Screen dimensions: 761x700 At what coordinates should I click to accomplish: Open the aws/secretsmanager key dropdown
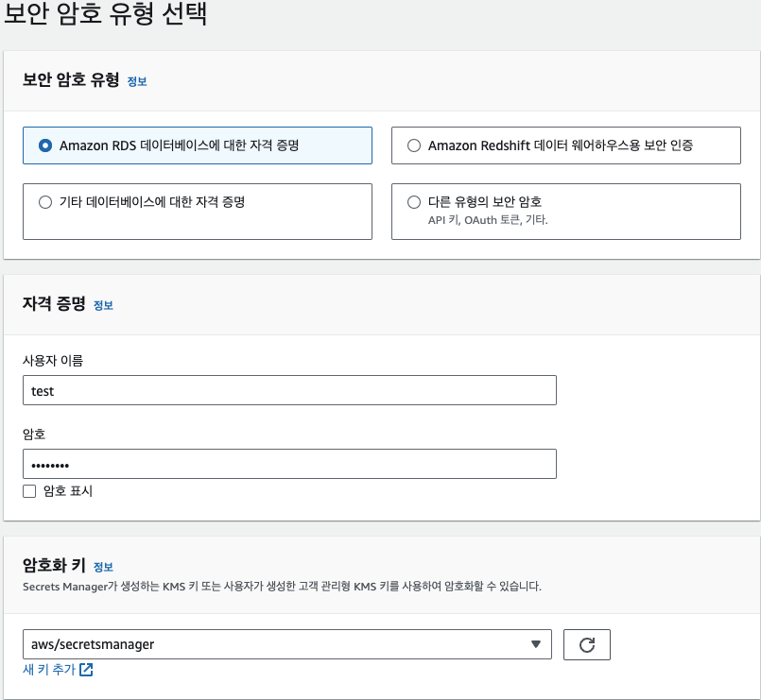click(286, 644)
